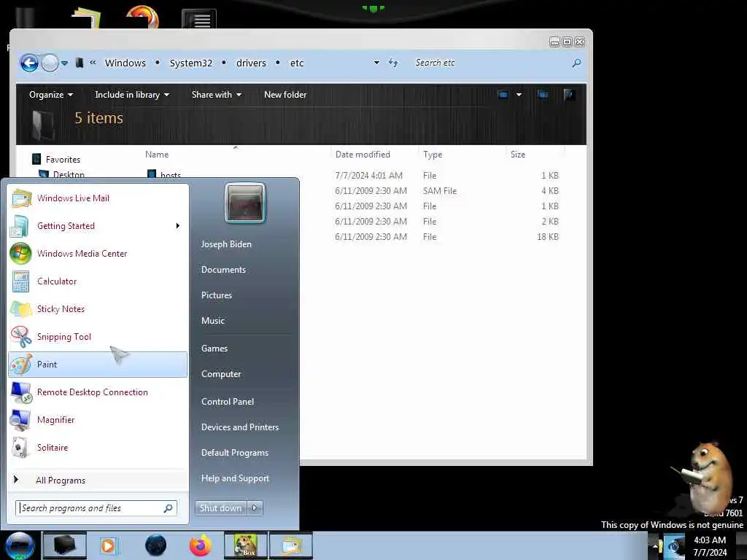Click the Search etc field
The width and height of the screenshot is (747, 560).
coord(491,63)
